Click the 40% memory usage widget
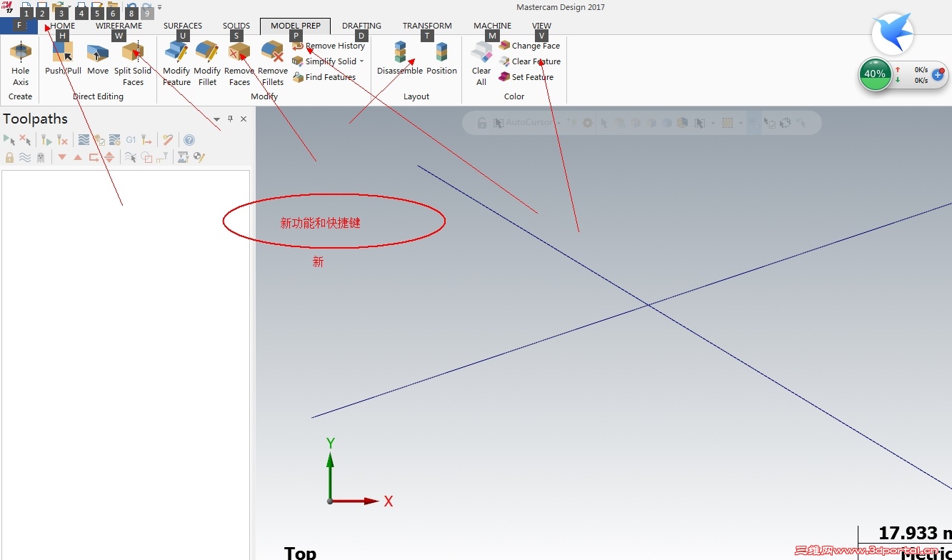 875,74
